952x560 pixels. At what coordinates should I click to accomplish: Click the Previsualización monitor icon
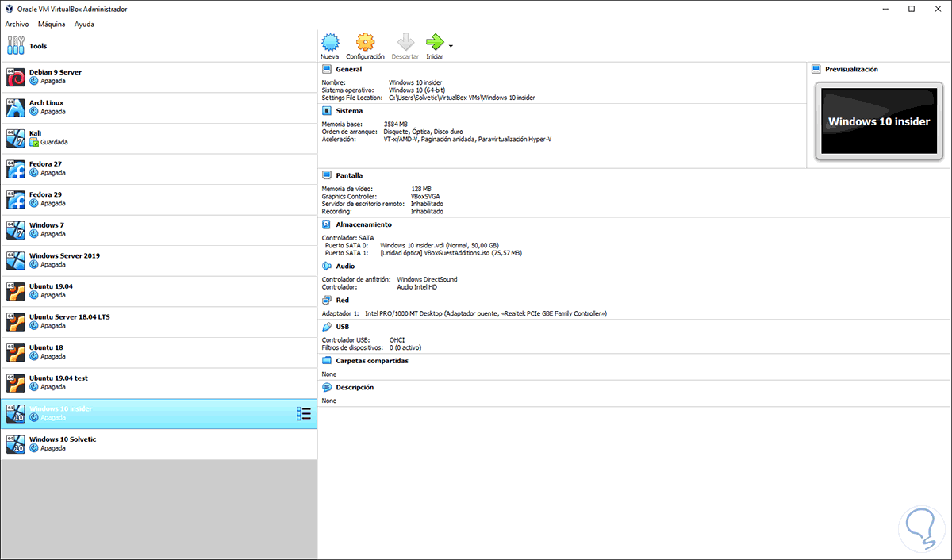click(x=816, y=69)
